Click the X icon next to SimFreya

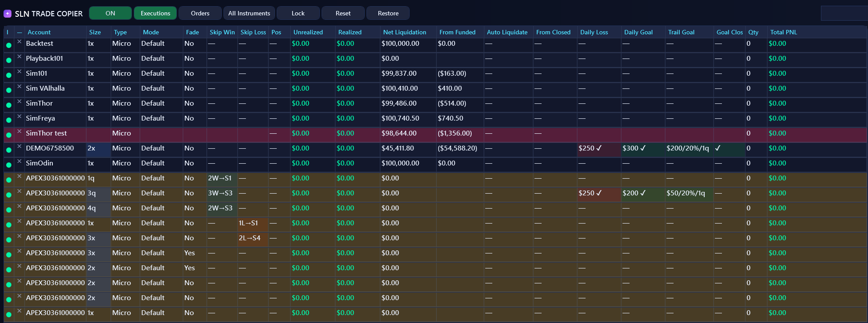[x=19, y=116]
